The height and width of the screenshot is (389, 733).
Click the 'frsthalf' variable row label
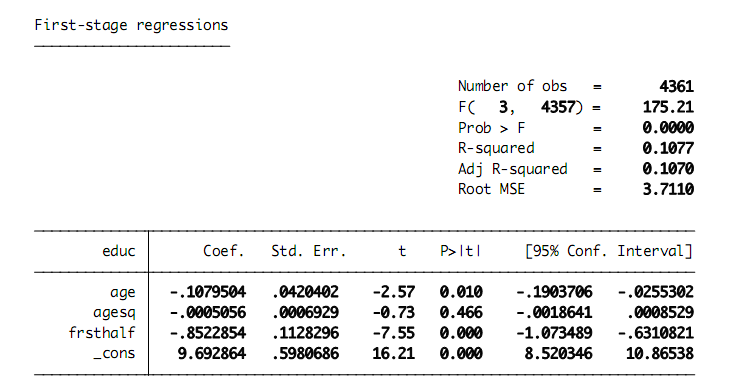102,333
